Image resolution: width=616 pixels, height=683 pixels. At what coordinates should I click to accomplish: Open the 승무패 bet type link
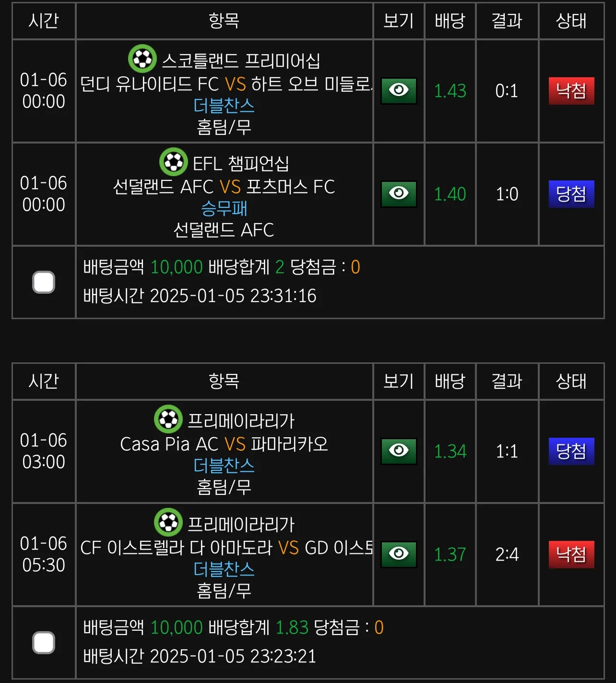224,208
